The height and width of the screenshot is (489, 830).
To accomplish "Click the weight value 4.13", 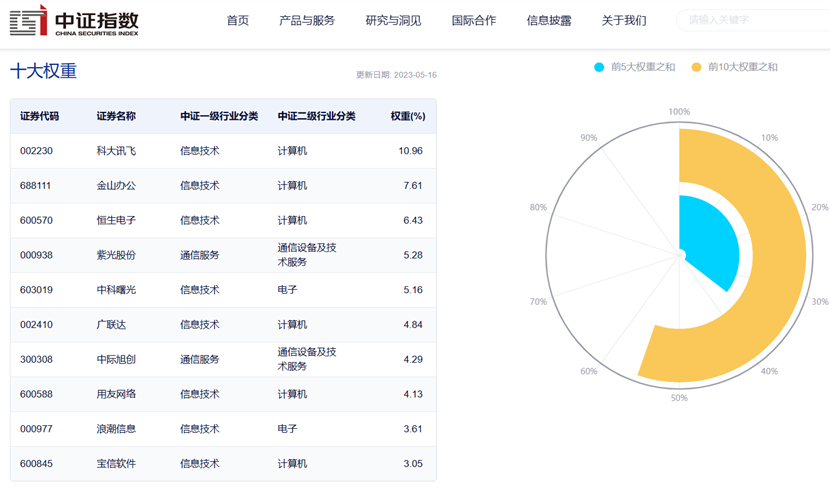I will coord(413,394).
